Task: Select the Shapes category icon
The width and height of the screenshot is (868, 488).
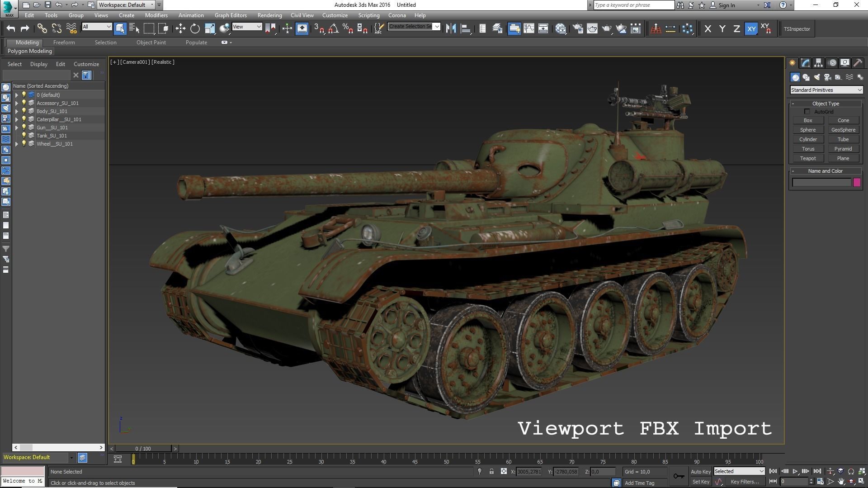Action: tap(806, 77)
